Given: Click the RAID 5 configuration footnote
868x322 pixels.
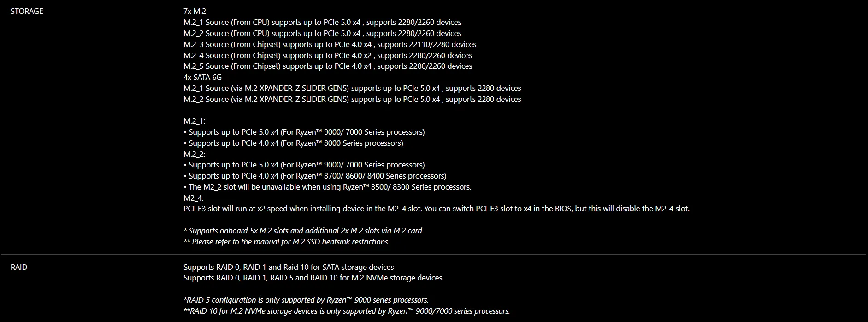Looking at the screenshot, I should [306, 300].
